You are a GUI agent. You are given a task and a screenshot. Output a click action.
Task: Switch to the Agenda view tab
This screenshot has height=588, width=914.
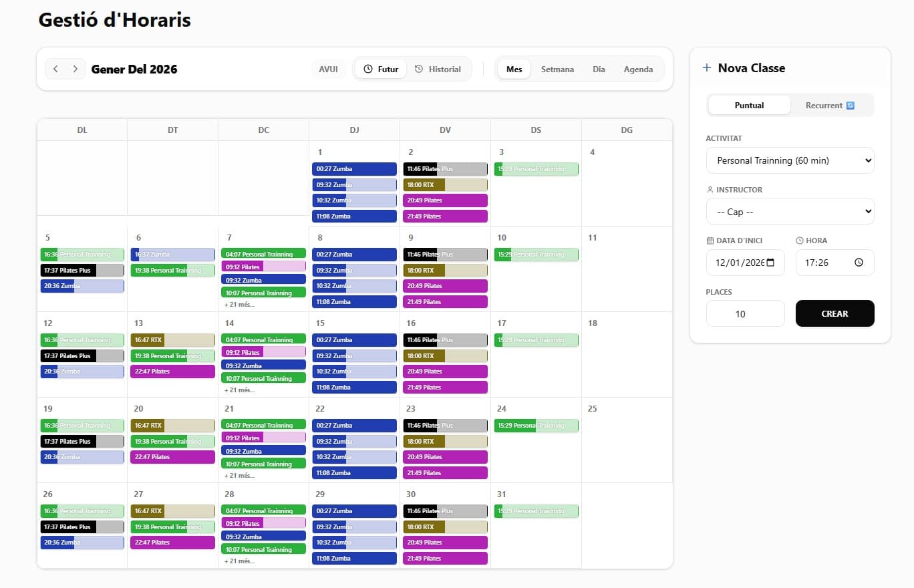pos(638,69)
